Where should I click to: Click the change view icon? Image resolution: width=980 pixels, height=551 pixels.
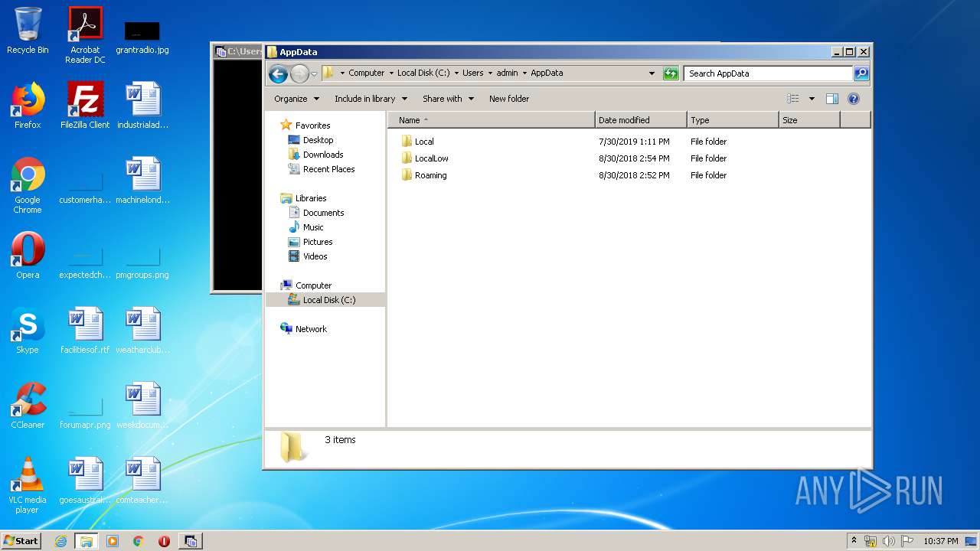[x=793, y=99]
